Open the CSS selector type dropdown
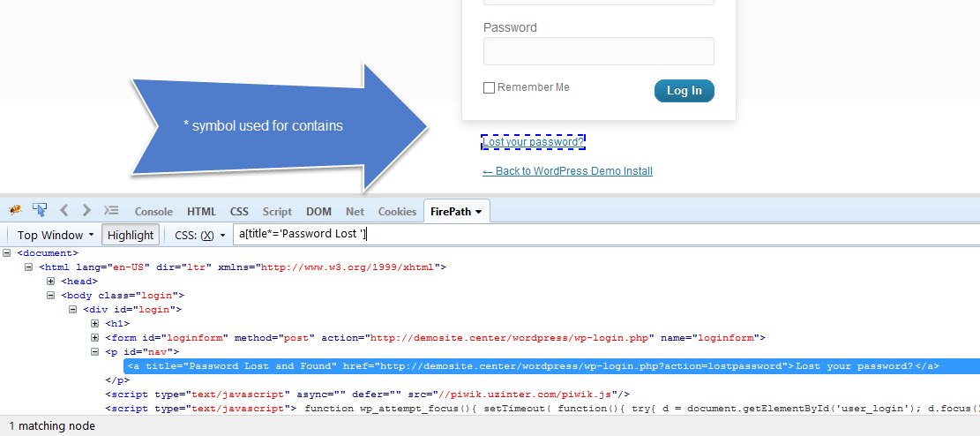This screenshot has height=436, width=980. tap(200, 235)
